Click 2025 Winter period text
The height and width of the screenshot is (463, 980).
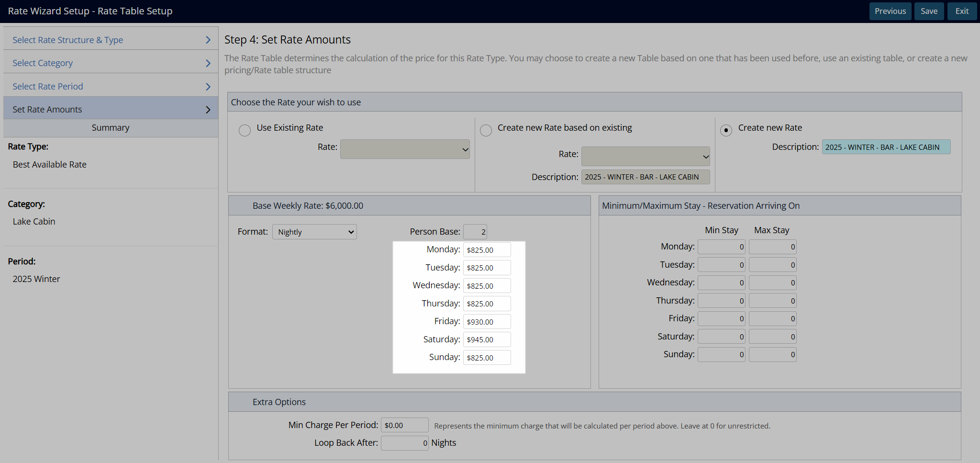pyautogui.click(x=36, y=279)
